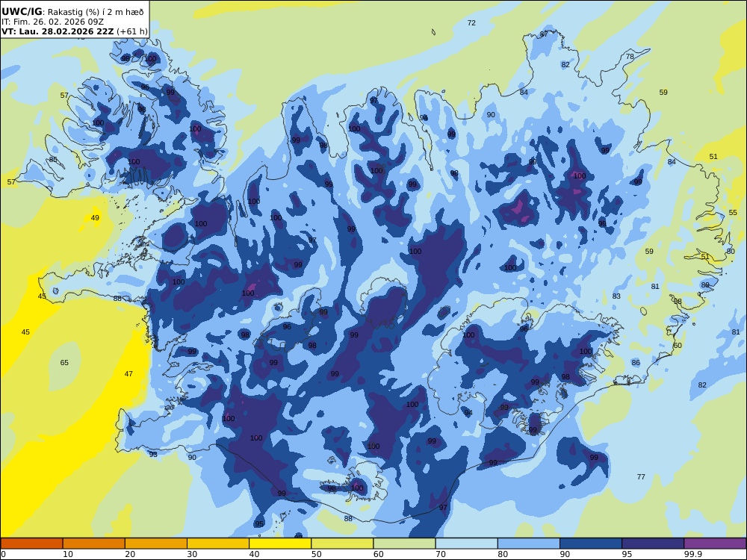747x560 pixels.
Task: Click the legend tick label '99.9'
Action: click(692, 554)
